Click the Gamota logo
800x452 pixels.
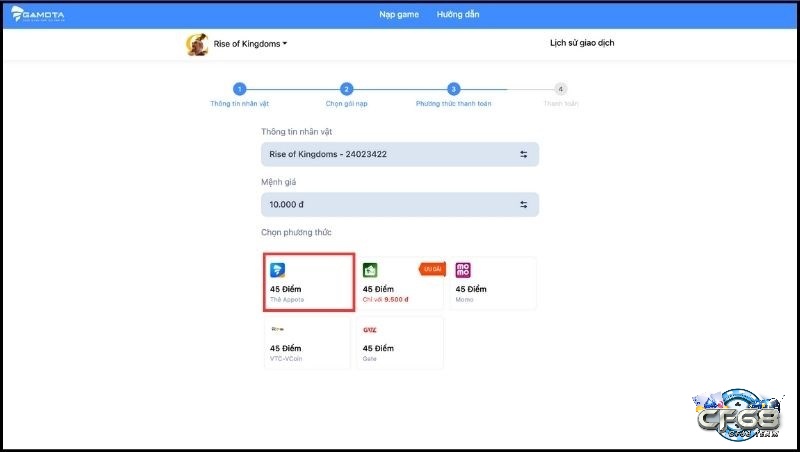click(x=38, y=14)
